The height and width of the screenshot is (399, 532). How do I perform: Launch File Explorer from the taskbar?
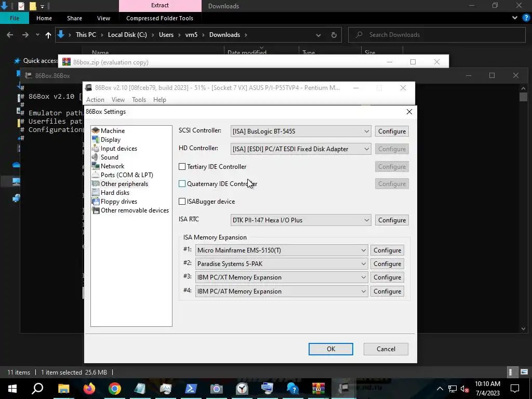[63, 389]
